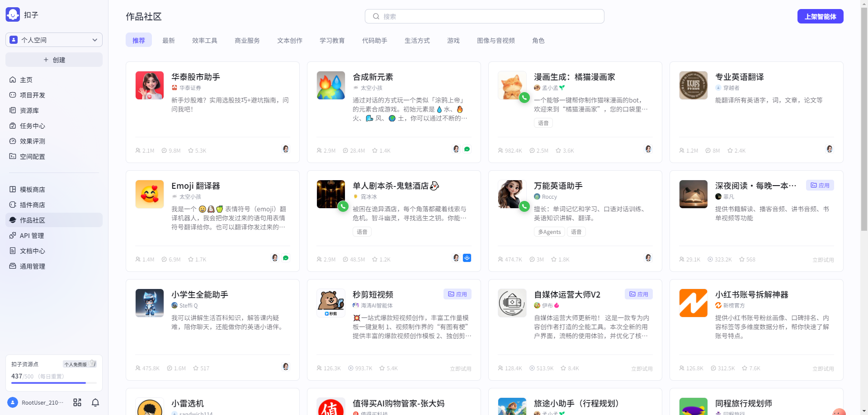The width and height of the screenshot is (868, 415).
Task: Open the 单人剧本杀-鬼魅酒店 title
Action: coord(396,186)
